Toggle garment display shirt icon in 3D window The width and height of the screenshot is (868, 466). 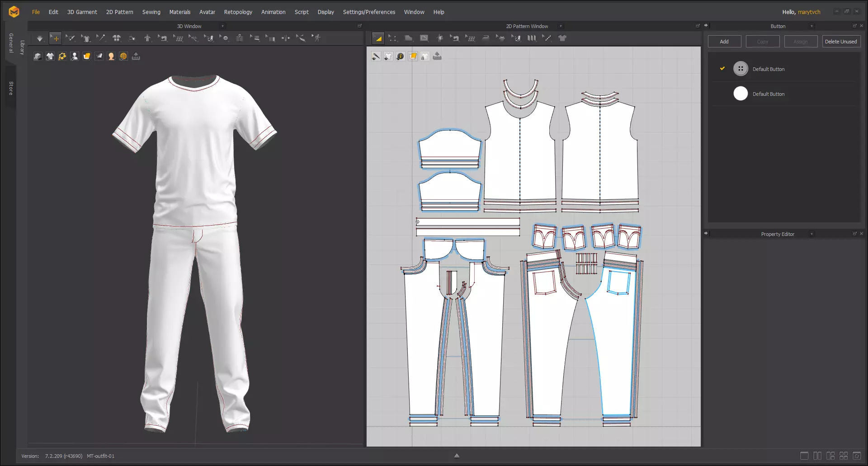50,56
